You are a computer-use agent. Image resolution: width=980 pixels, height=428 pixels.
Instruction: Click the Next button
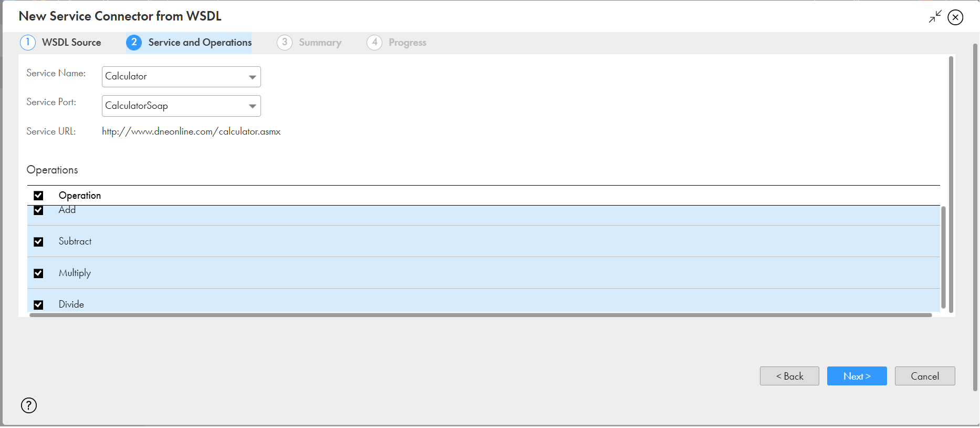click(x=857, y=376)
